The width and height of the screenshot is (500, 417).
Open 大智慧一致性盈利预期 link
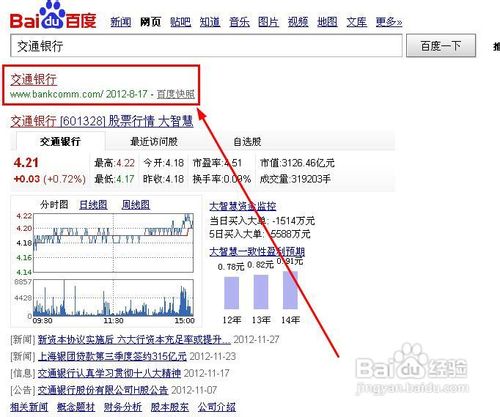pyautogui.click(x=257, y=252)
